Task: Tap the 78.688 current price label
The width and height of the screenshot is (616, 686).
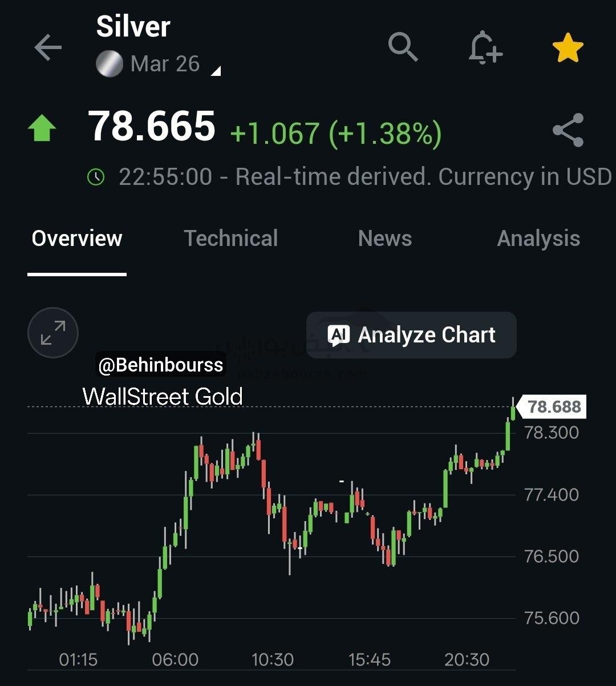Action: [553, 407]
